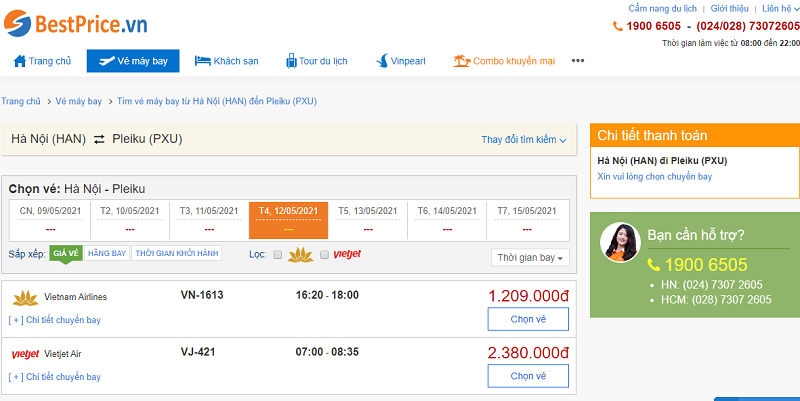Click the orange phone icon near 1900 6505
Screen dimensions: 800x401
[618, 26]
